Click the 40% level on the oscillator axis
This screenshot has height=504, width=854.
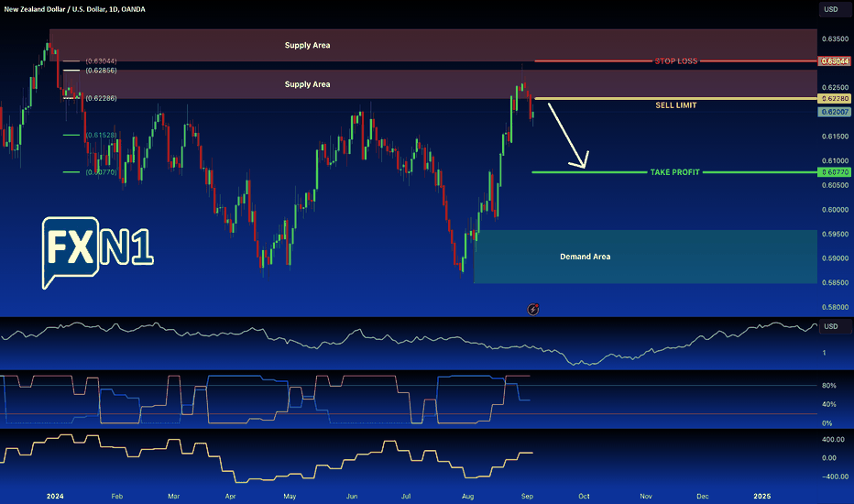pyautogui.click(x=829, y=404)
